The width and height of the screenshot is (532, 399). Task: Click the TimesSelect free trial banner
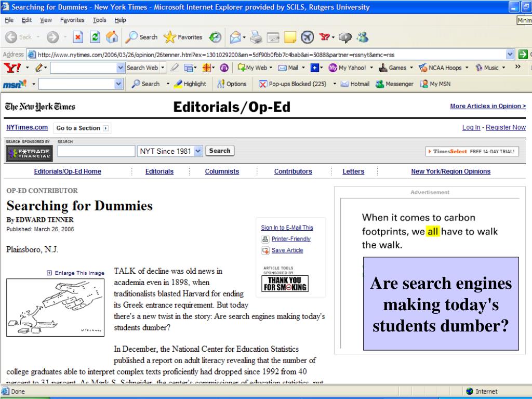pos(472,151)
